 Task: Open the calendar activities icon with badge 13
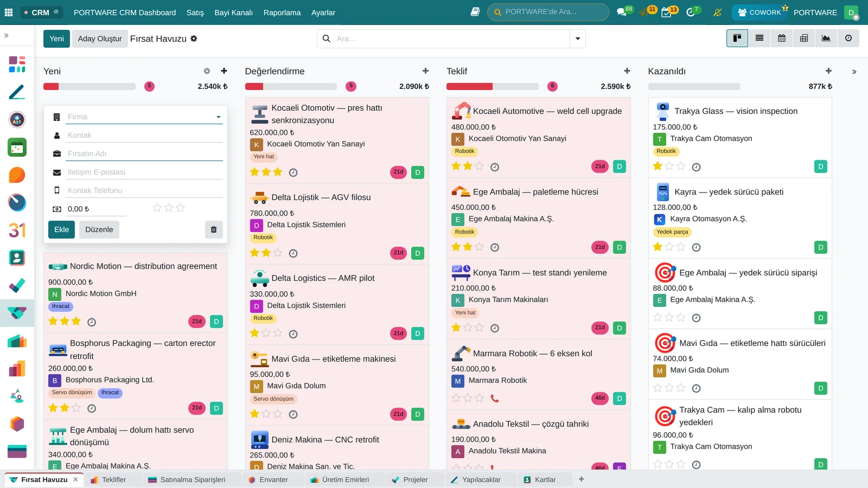coord(666,12)
